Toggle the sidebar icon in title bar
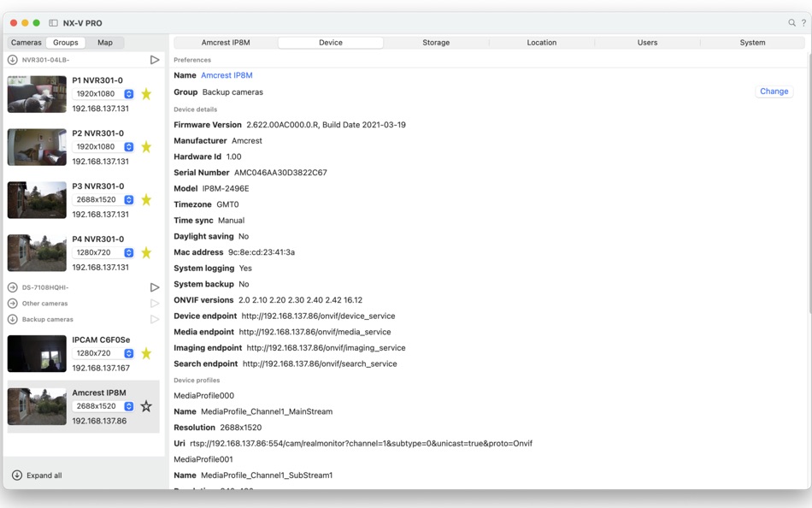 point(53,23)
